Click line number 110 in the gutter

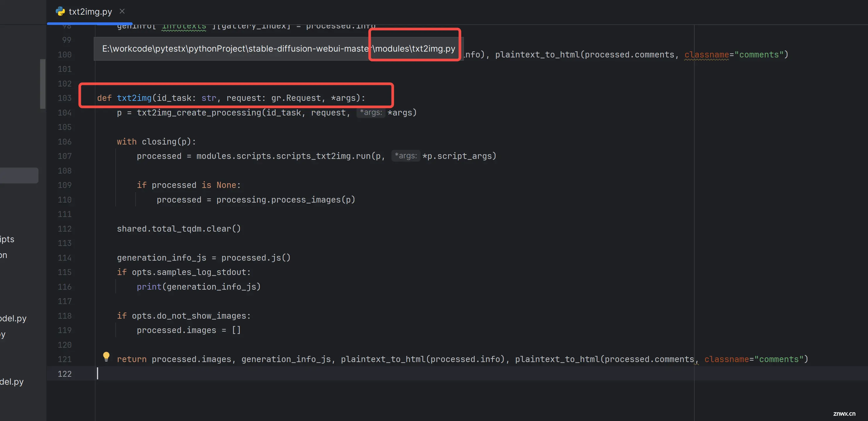point(65,200)
